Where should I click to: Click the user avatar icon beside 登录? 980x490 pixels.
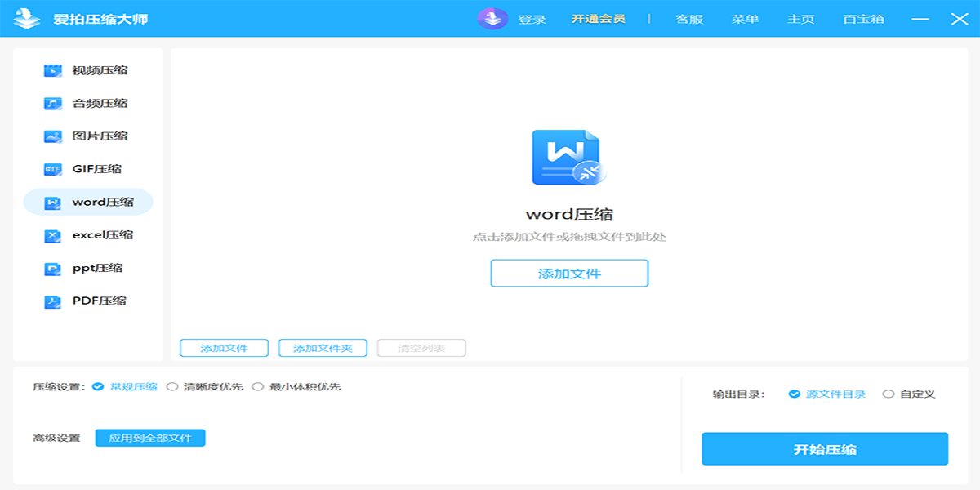click(492, 18)
